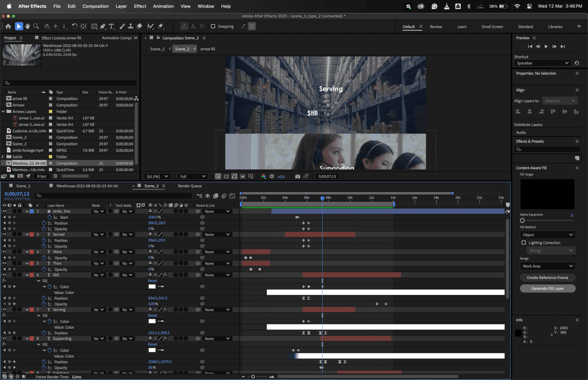
Task: Click the Reset Exposure icon
Action: pos(272,176)
